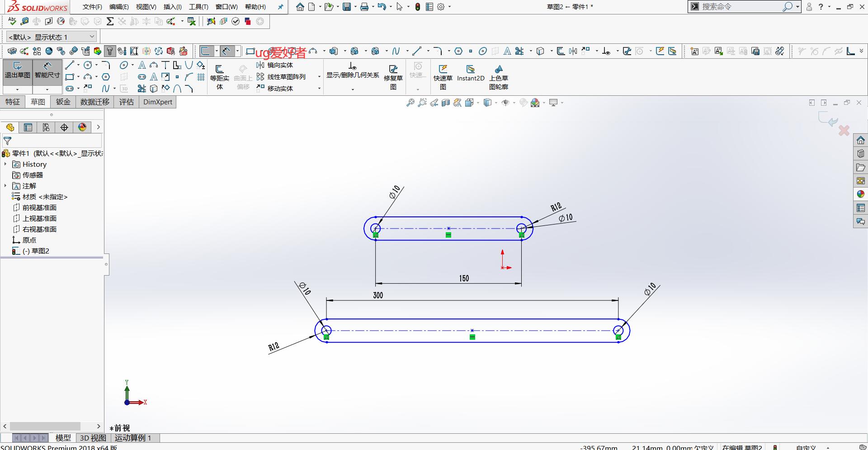The image size is (868, 450).
Task: Open the 窗口(W) window menu
Action: pos(226,7)
